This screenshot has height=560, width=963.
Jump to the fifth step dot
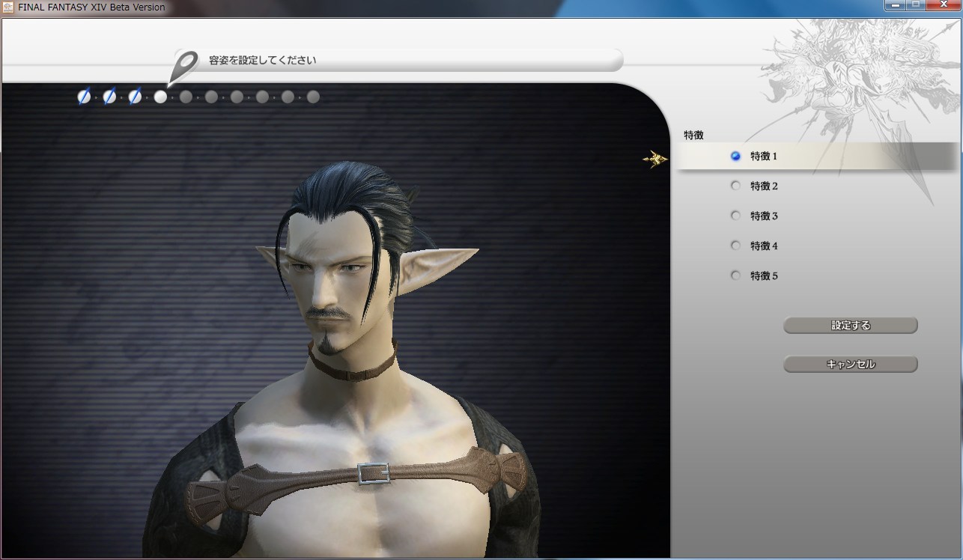186,97
